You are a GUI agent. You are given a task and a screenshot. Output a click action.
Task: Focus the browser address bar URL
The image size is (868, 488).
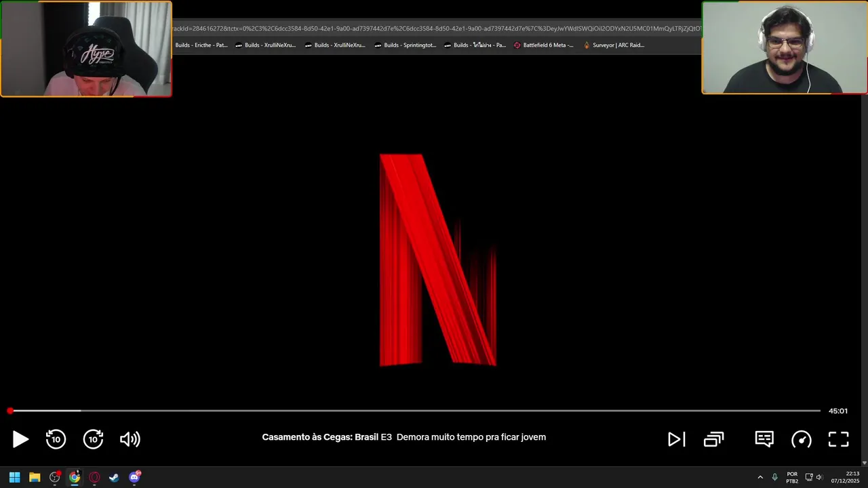coord(437,28)
